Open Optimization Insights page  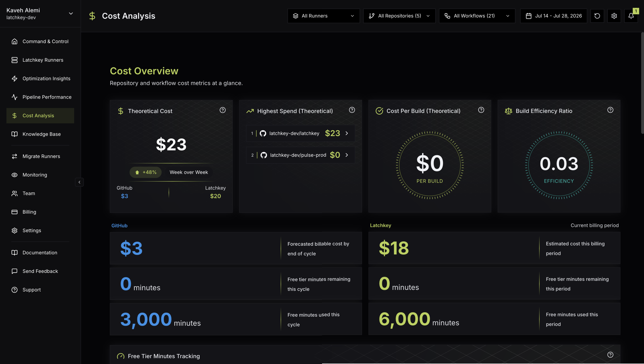(40, 79)
